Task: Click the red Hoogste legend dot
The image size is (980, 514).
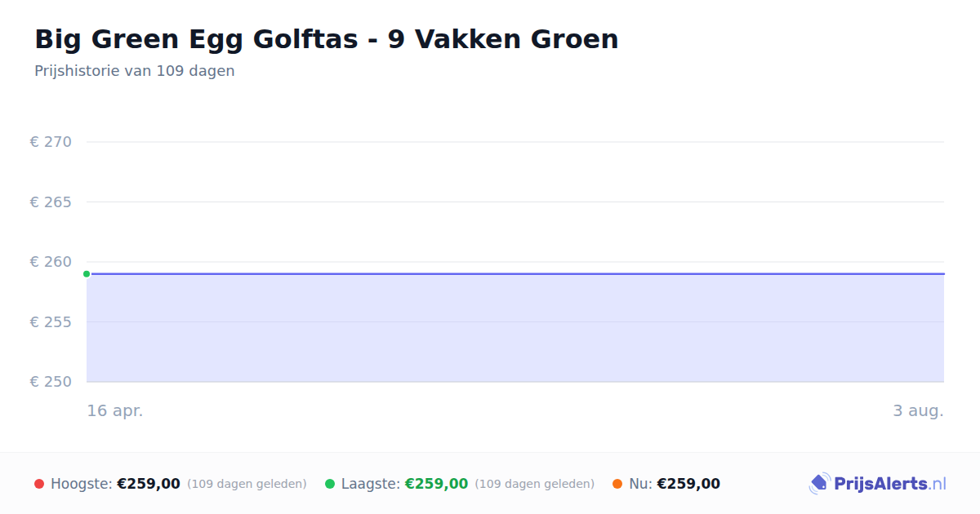Action: pos(39,484)
